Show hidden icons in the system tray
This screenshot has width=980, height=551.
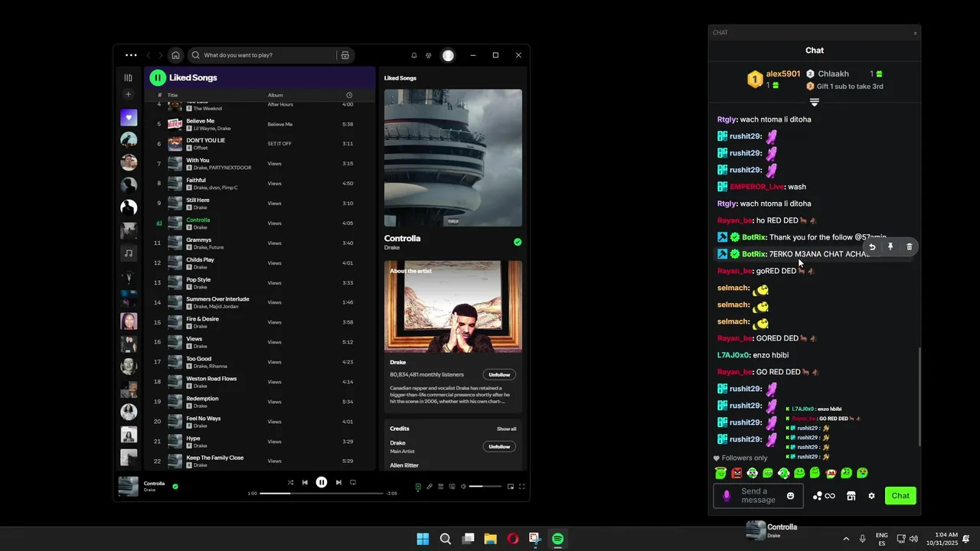click(x=846, y=539)
